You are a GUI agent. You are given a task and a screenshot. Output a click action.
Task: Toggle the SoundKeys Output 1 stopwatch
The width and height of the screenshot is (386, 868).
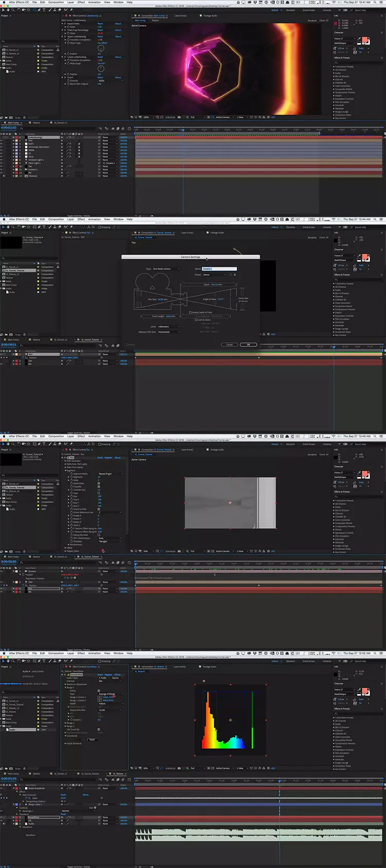(72, 719)
